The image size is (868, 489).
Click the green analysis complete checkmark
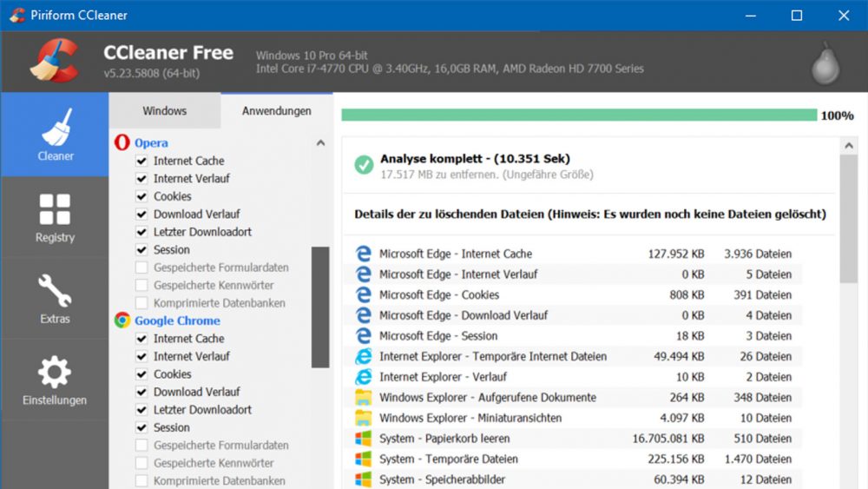coord(364,165)
